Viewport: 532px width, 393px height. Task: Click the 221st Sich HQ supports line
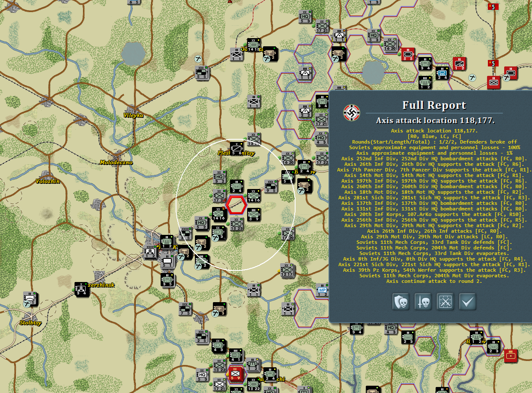click(x=434, y=264)
